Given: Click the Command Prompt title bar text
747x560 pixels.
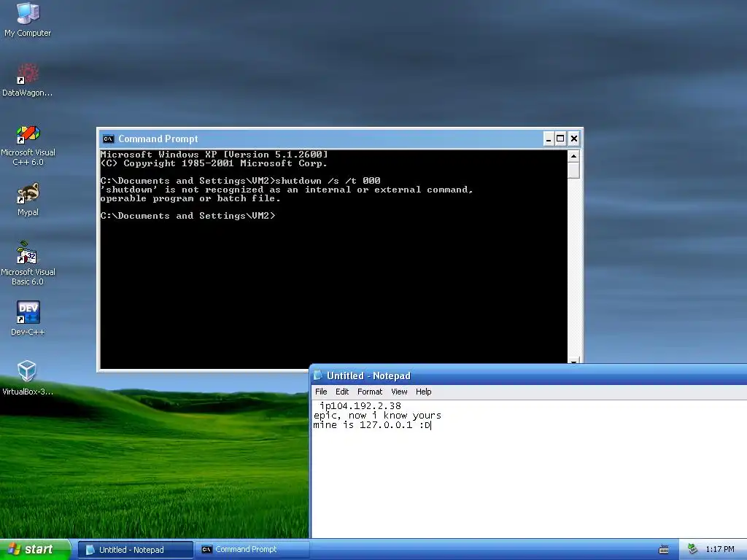Looking at the screenshot, I should click(x=158, y=139).
